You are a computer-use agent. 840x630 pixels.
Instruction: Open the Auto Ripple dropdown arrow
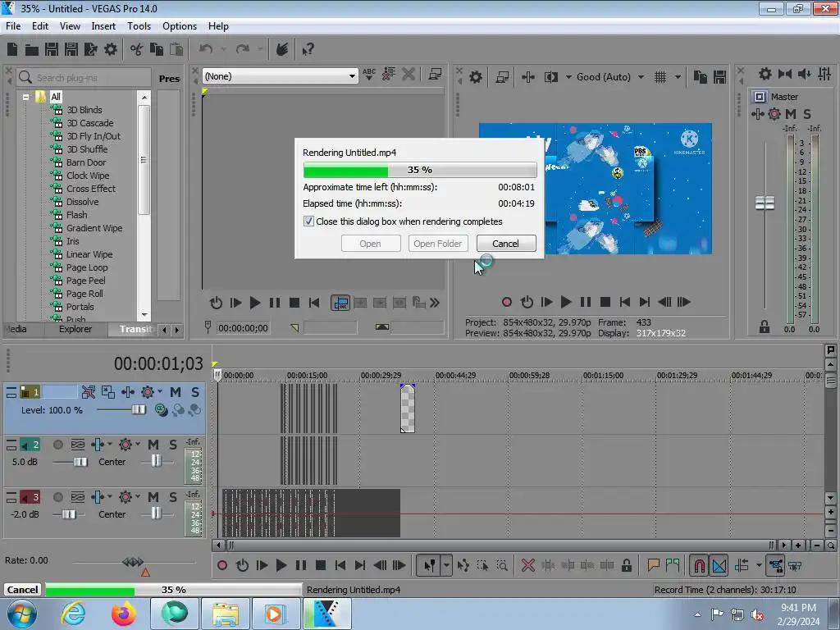click(x=759, y=565)
